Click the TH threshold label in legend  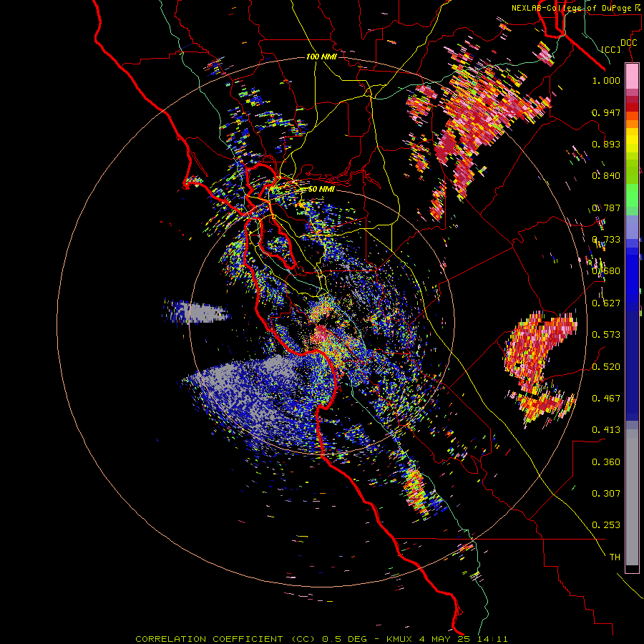[x=615, y=557]
